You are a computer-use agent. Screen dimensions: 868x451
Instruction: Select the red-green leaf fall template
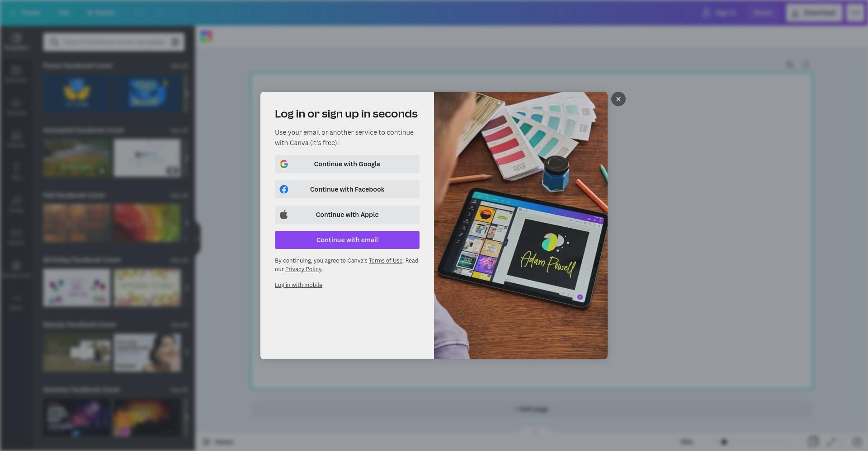click(147, 223)
